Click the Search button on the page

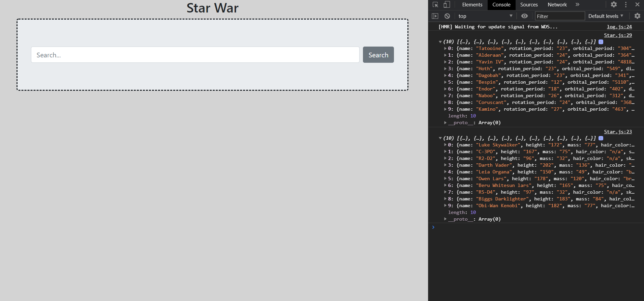pos(378,55)
